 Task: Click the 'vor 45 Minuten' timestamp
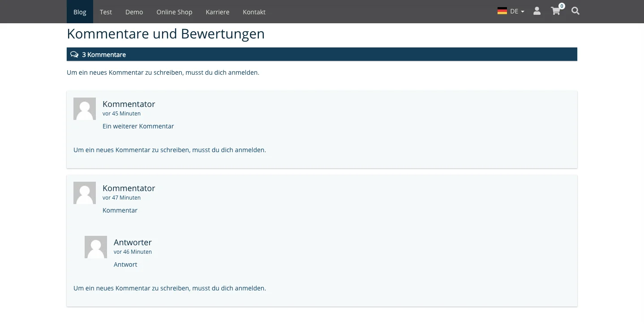click(121, 113)
